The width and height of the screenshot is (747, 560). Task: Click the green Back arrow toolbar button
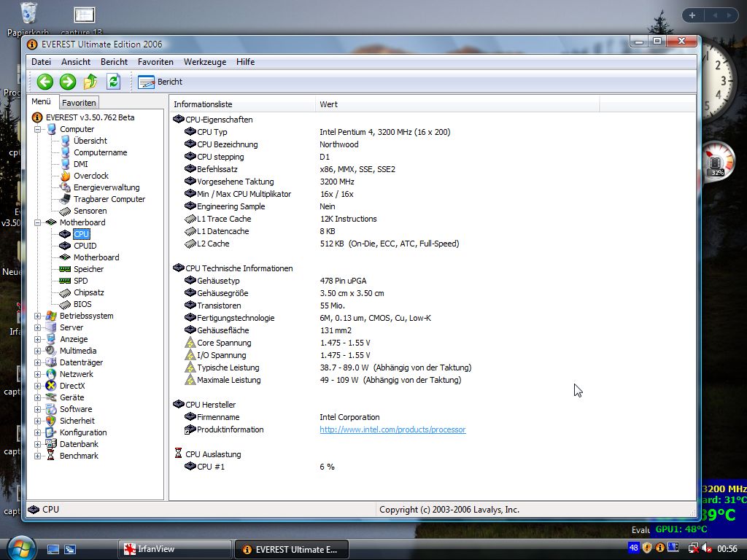[x=44, y=82]
